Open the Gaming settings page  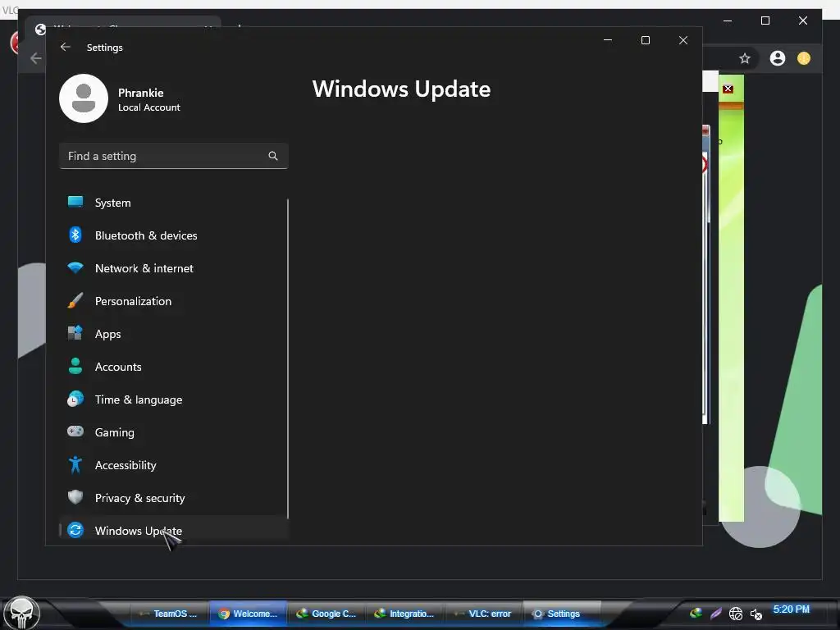pos(173,431)
